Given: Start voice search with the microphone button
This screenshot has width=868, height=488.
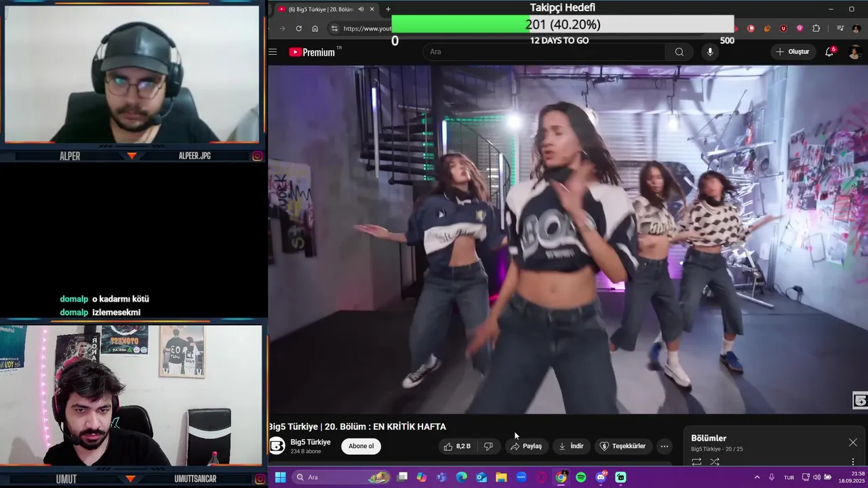Looking at the screenshot, I should tap(710, 52).
